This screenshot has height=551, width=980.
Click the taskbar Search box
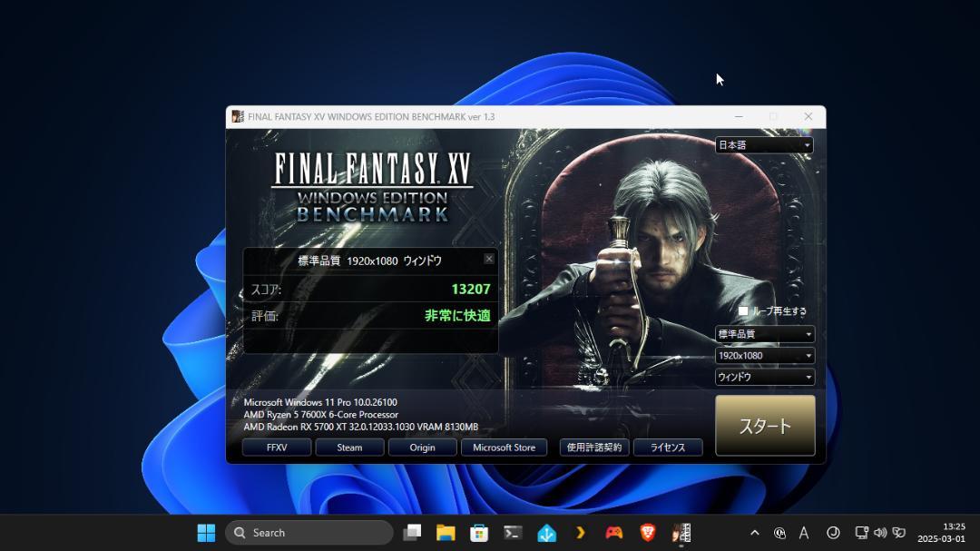point(309,533)
